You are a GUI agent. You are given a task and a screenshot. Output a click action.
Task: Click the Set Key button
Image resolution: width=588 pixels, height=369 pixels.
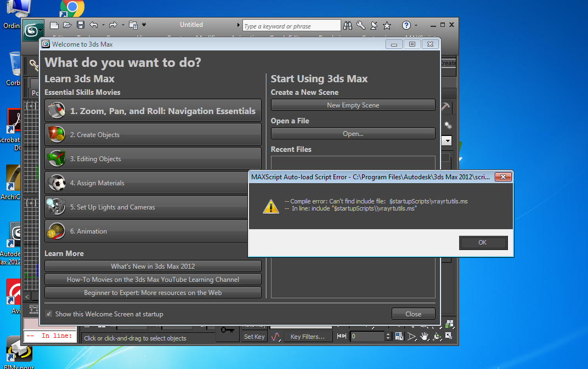(x=255, y=337)
